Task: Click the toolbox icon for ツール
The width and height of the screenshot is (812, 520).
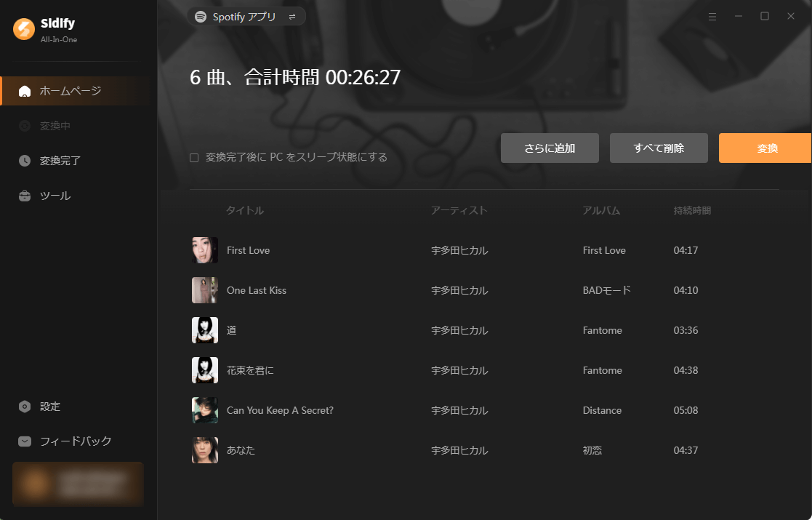Action: pyautogui.click(x=24, y=196)
